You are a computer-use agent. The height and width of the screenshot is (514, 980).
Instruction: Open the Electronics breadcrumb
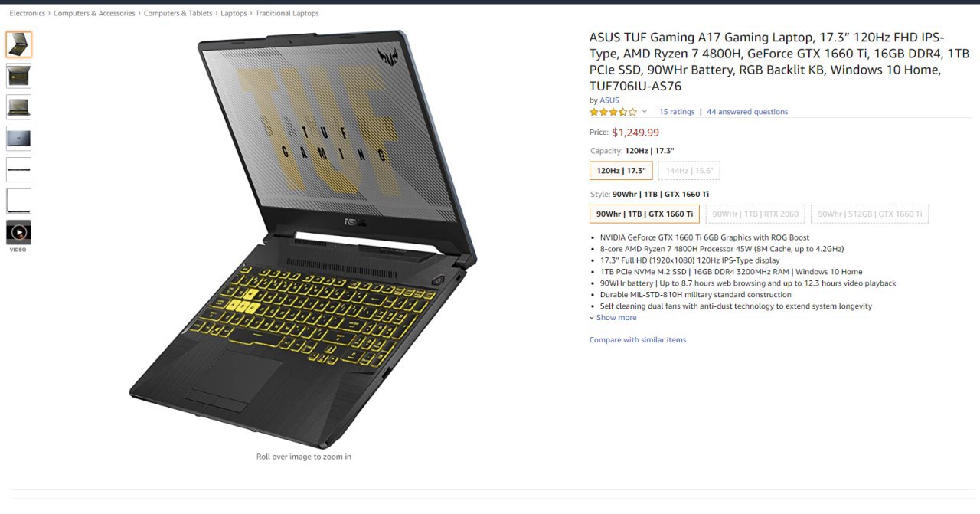pos(27,13)
